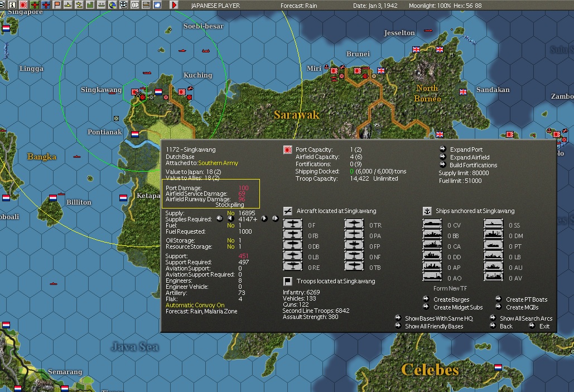
Task: Click the green land bases toolbar icon
Action: pos(90,5)
